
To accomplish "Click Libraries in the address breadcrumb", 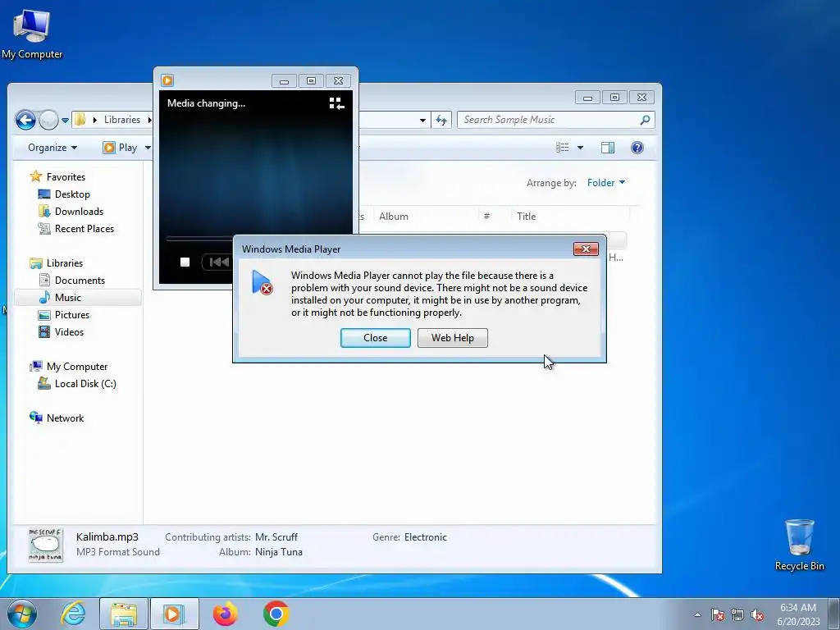I will click(x=122, y=120).
